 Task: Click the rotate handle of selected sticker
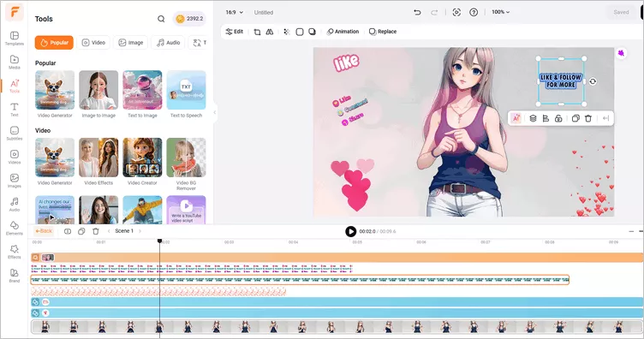(x=593, y=81)
